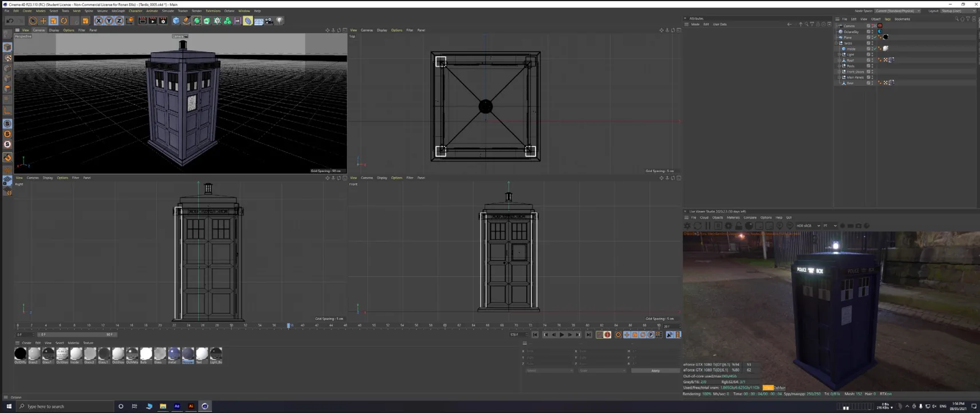Click the Apply button in coordinates panel

point(655,371)
